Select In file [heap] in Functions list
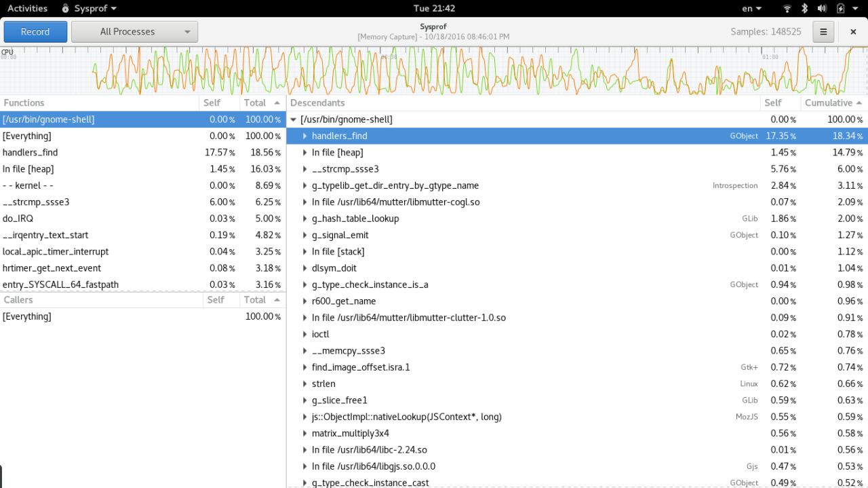This screenshot has width=868, height=488. tap(142, 169)
